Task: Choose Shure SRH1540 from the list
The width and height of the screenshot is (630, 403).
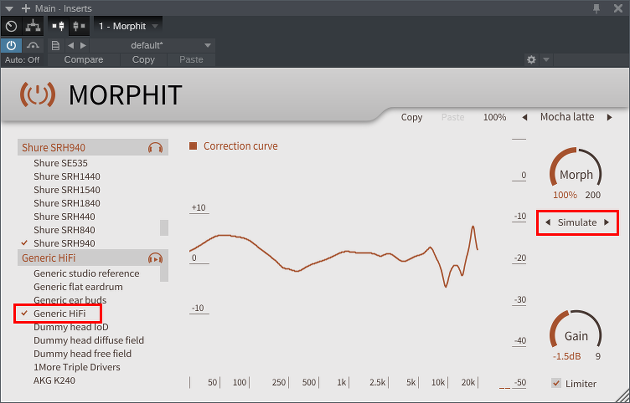Action: click(67, 190)
